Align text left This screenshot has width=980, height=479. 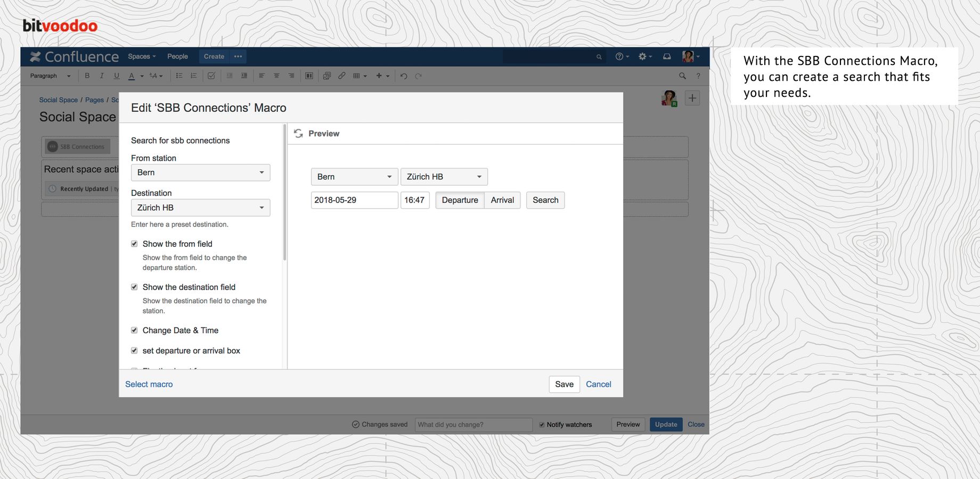(262, 76)
